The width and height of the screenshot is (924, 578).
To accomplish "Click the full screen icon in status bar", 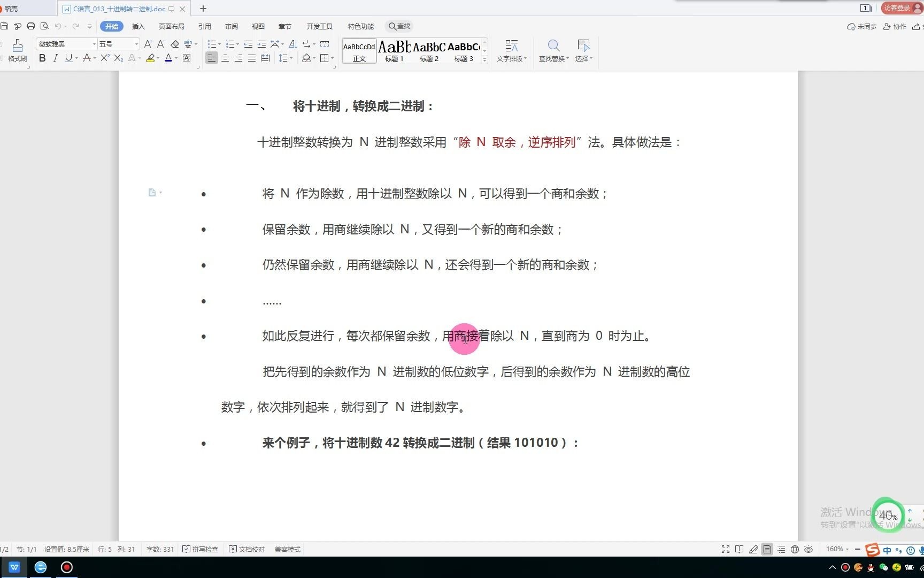I will (x=726, y=549).
